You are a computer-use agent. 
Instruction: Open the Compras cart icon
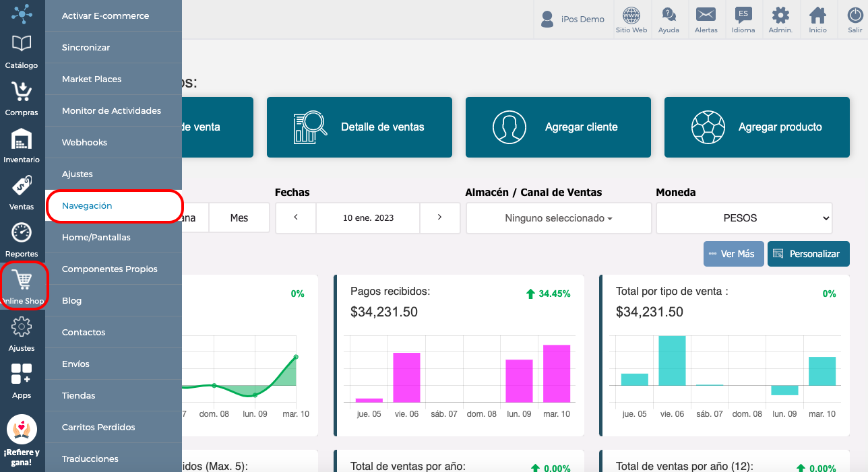pos(22,92)
